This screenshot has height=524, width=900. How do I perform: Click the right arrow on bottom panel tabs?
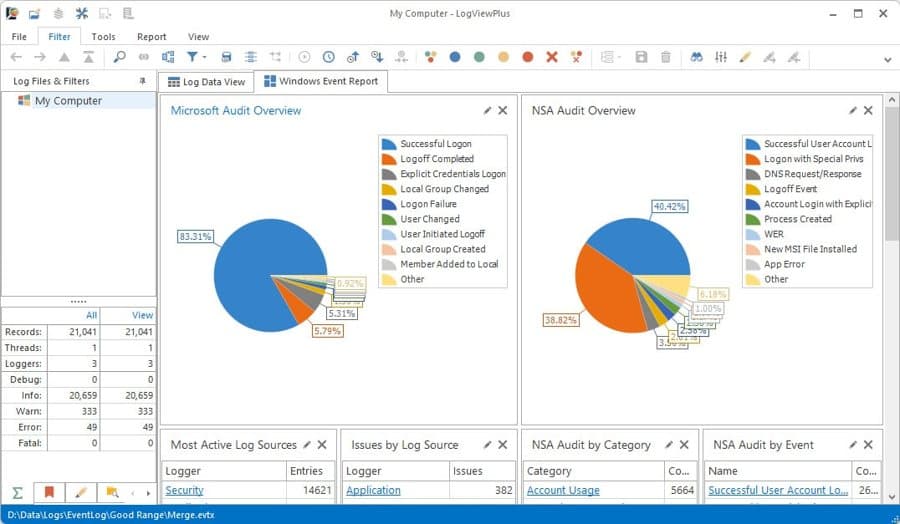[x=148, y=493]
